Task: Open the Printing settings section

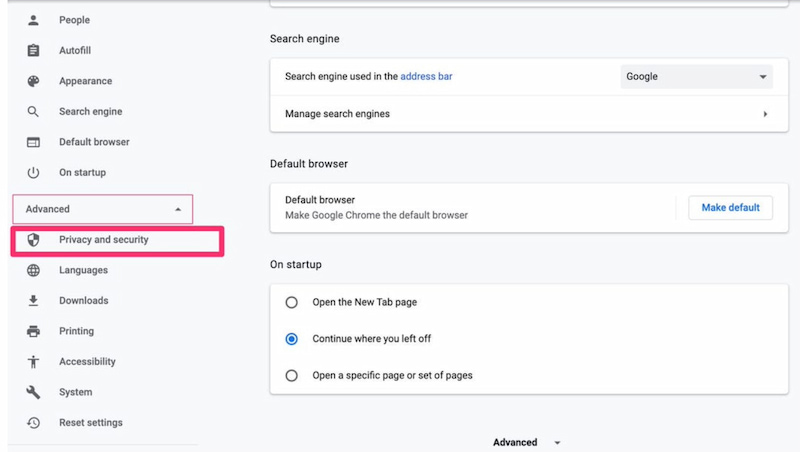Action: [x=76, y=331]
